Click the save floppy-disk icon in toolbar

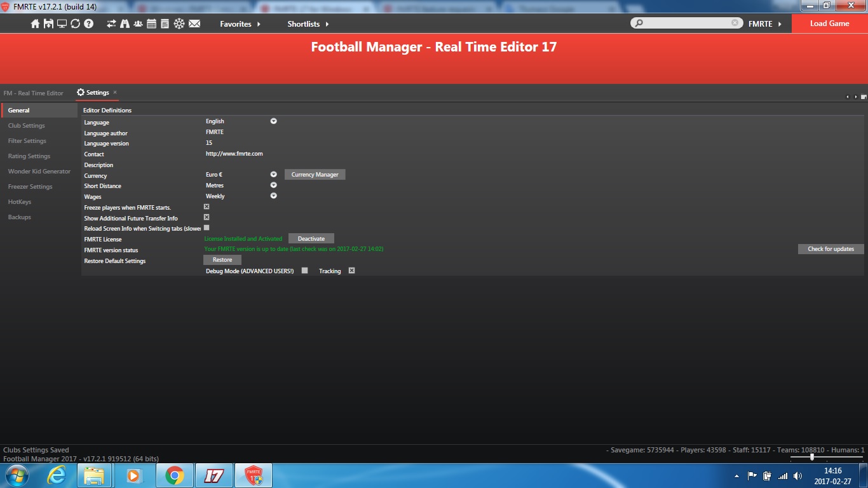[49, 24]
